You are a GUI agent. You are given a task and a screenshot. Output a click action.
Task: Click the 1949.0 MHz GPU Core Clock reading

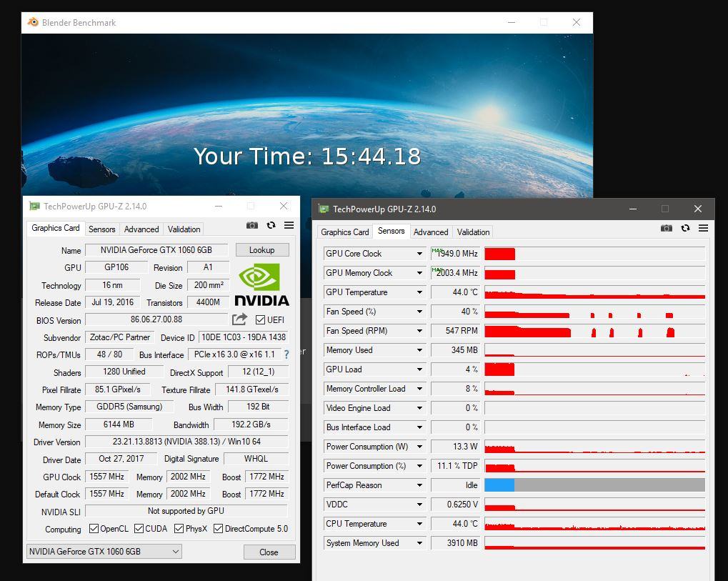(x=455, y=254)
